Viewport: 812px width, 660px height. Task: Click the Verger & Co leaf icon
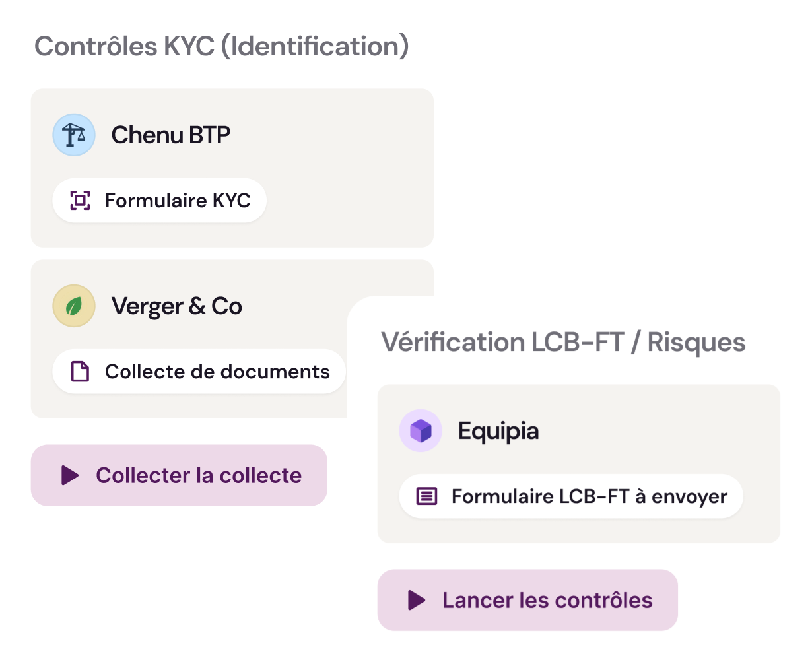point(74,306)
